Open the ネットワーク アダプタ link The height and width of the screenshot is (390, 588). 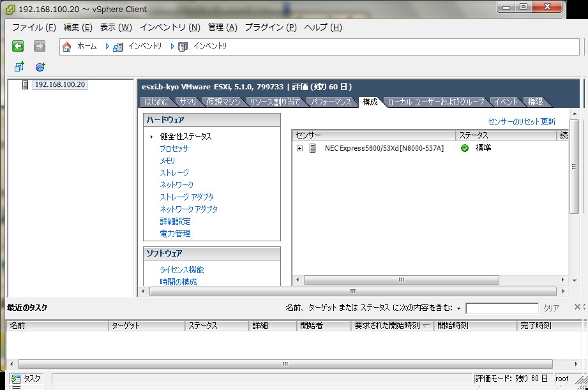pos(188,209)
